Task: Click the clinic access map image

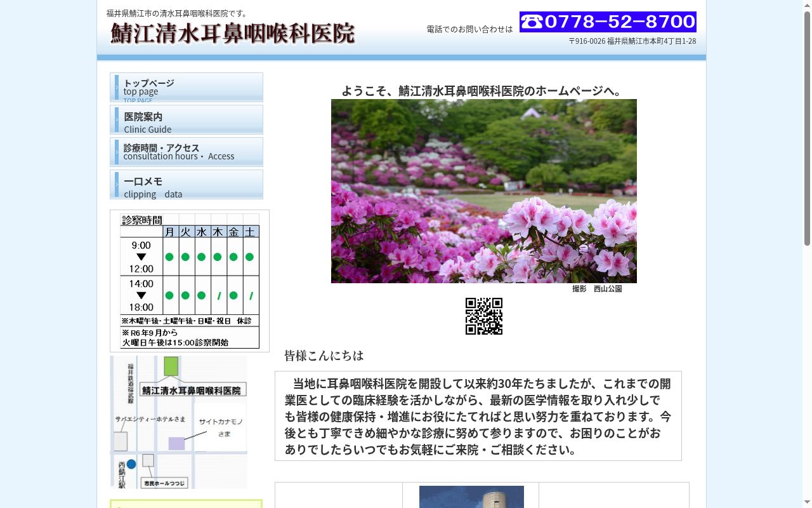Action: tap(179, 422)
